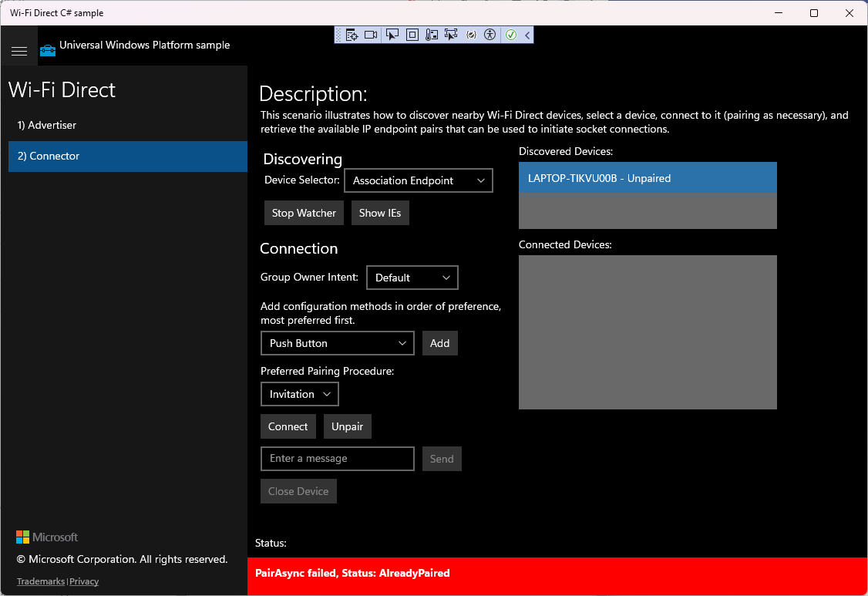
Task: Enable track focused element in the toolbar
Action: click(451, 35)
